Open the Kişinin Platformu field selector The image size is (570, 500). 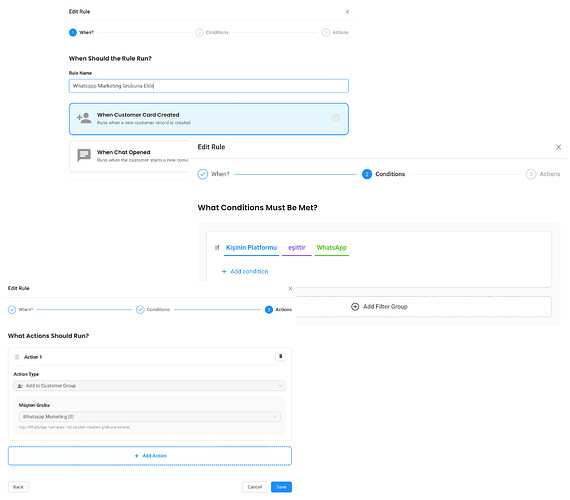[251, 248]
